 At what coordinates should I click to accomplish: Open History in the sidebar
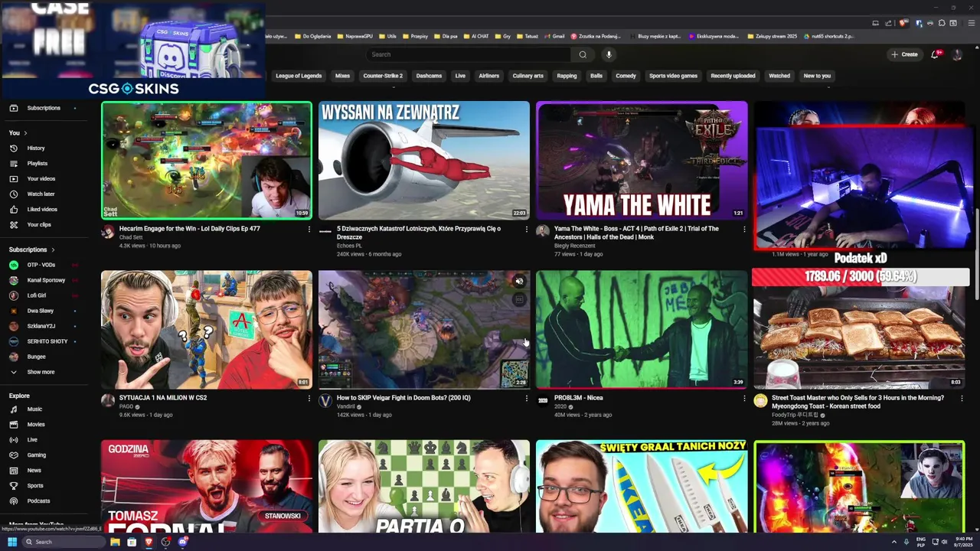[x=36, y=148]
